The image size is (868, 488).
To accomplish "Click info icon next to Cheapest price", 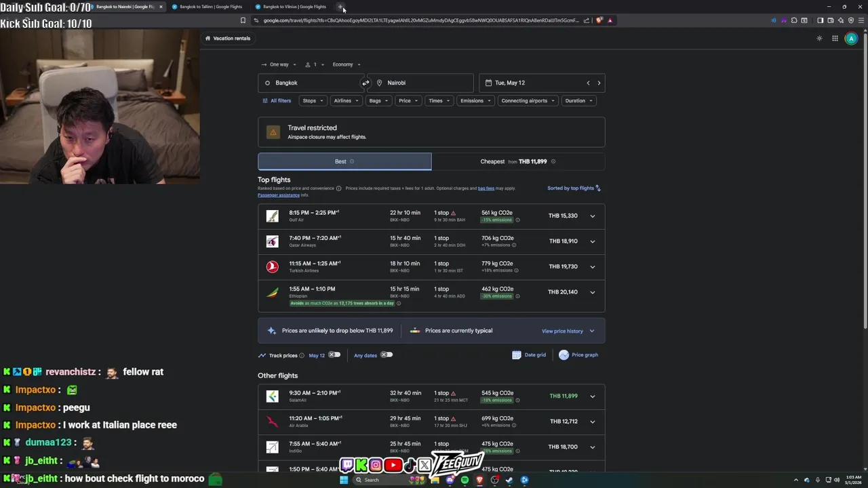I will point(553,162).
